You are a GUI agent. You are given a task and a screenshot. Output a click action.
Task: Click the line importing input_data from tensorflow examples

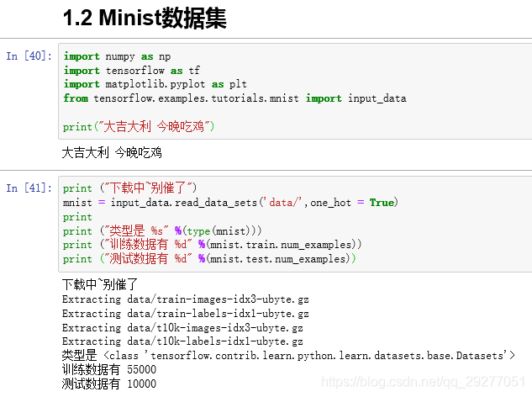click(x=234, y=98)
